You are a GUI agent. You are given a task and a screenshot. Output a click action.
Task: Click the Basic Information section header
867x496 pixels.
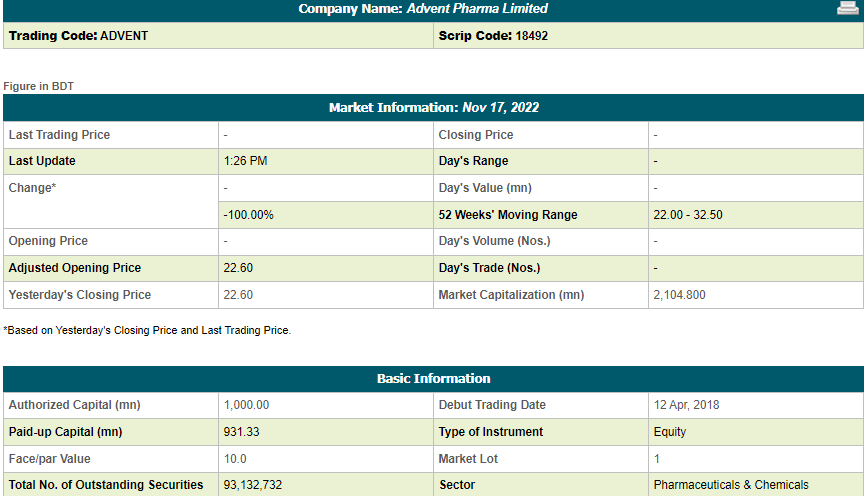pyautogui.click(x=434, y=379)
